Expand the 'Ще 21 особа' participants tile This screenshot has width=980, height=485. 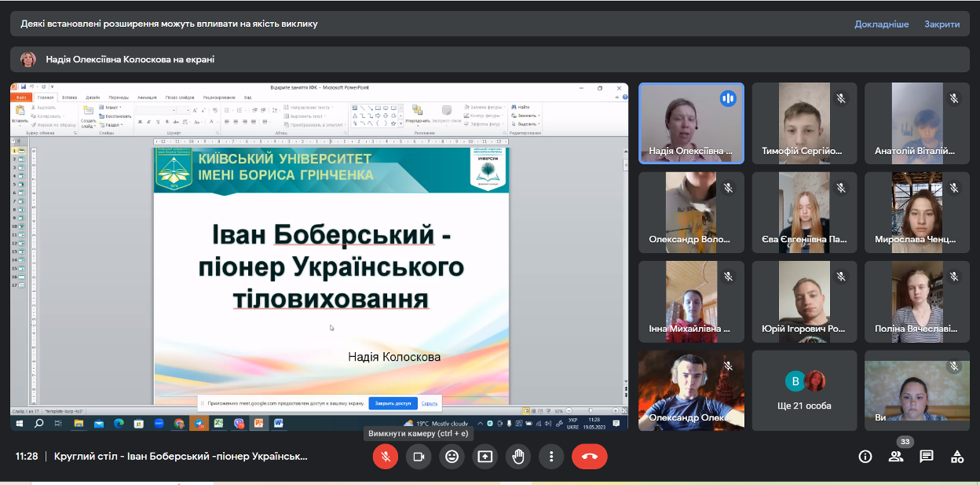coord(804,391)
